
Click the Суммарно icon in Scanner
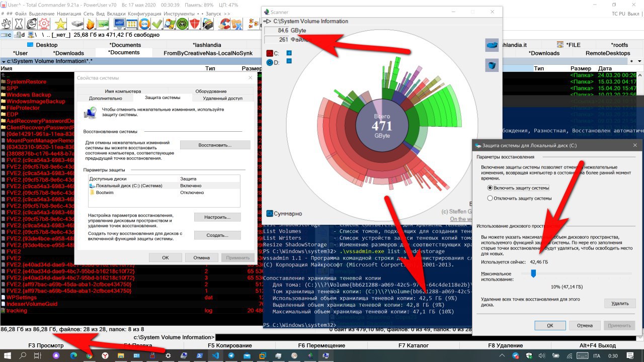coord(270,213)
